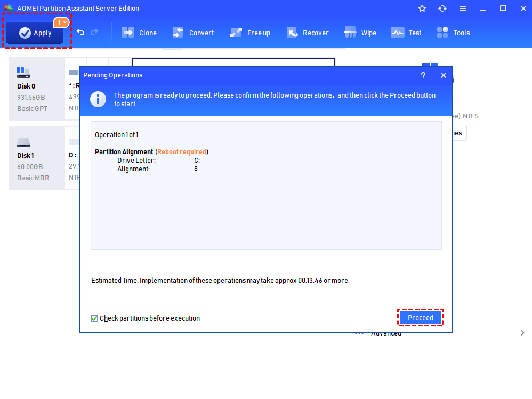Click the Basic MBR label of Disk 1
Image resolution: width=532 pixels, height=399 pixels.
(x=33, y=178)
